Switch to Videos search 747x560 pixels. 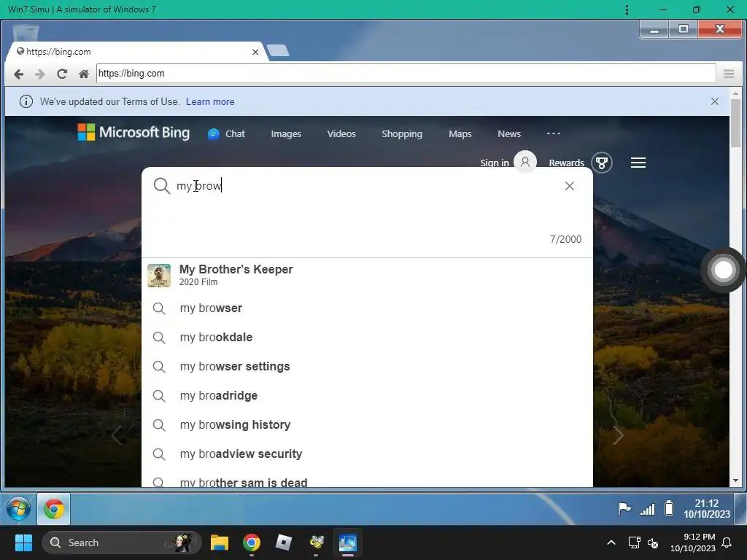[x=341, y=134]
